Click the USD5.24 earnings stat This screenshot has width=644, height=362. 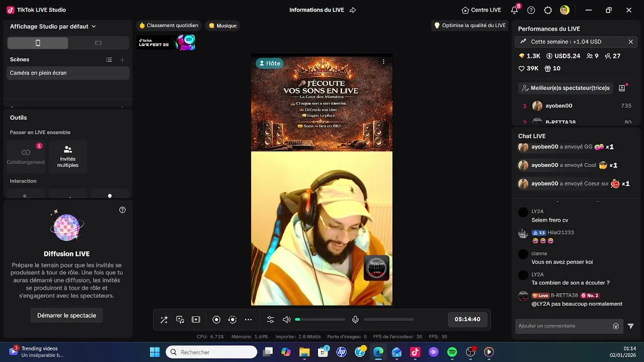(563, 56)
